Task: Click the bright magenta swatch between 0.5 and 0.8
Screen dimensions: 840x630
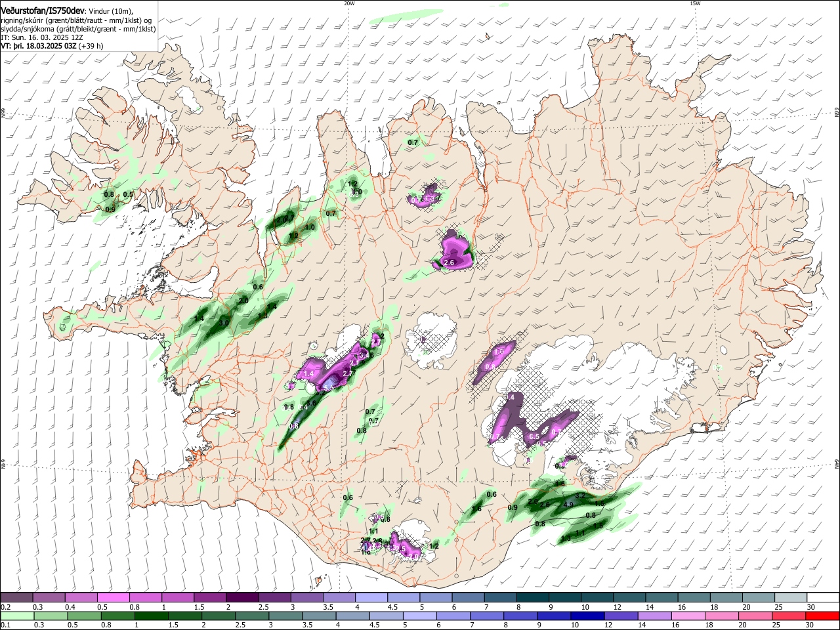Action: pyautogui.click(x=114, y=598)
